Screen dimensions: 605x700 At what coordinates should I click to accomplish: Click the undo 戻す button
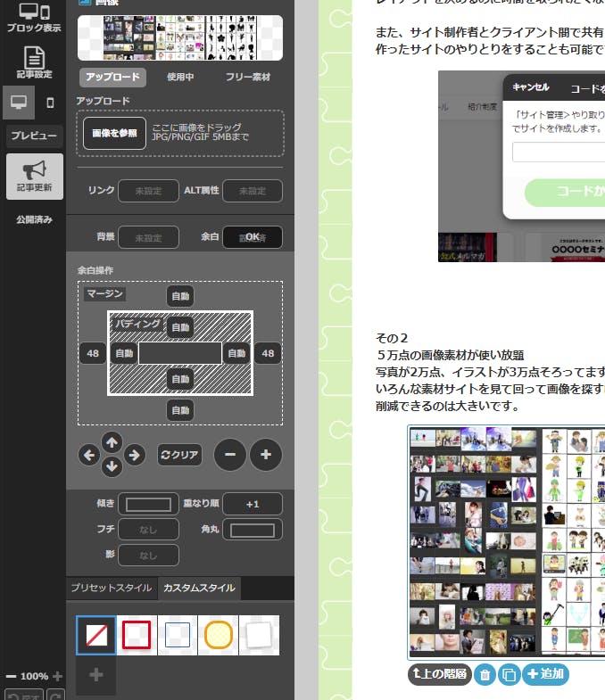pyautogui.click(x=24, y=695)
